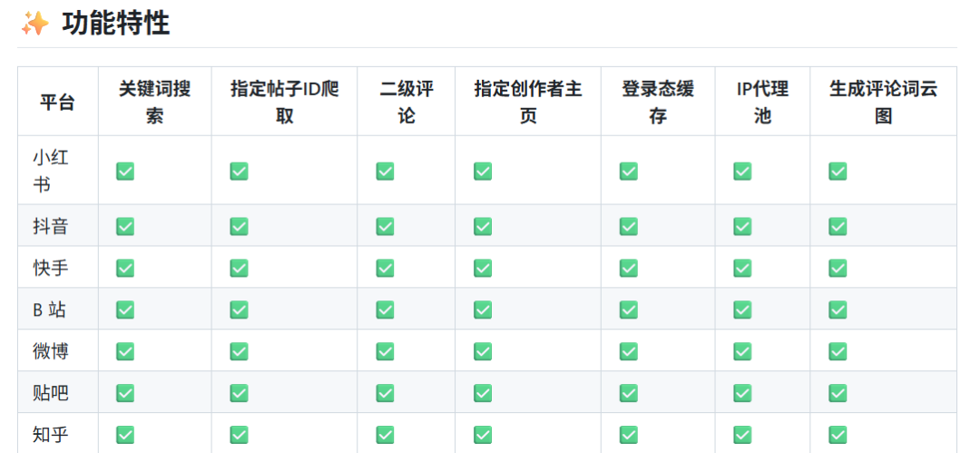Image resolution: width=980 pixels, height=453 pixels.
Task: Click 微博 checkmark under 二级评论
Action: tap(385, 351)
